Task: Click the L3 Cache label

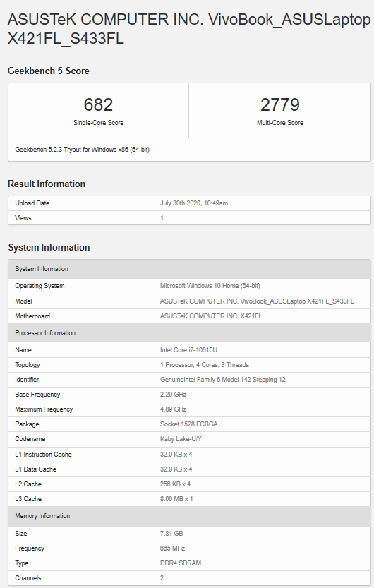Action: [28, 499]
